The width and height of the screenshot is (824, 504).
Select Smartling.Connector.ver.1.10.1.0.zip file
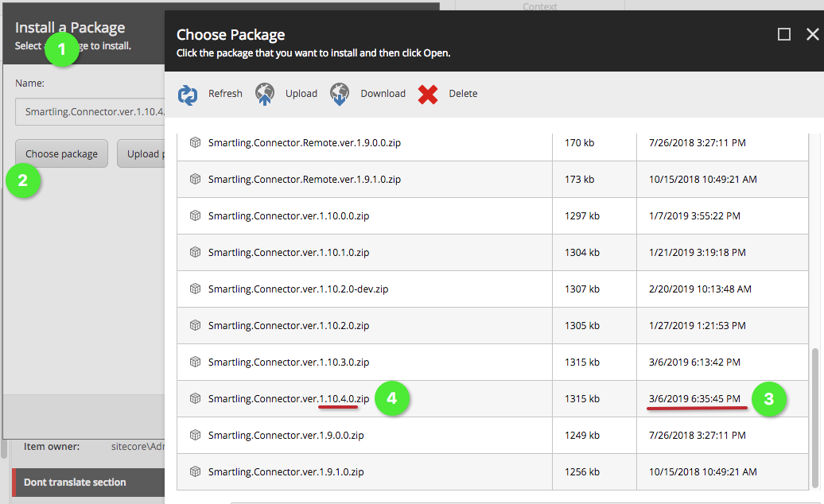[288, 252]
